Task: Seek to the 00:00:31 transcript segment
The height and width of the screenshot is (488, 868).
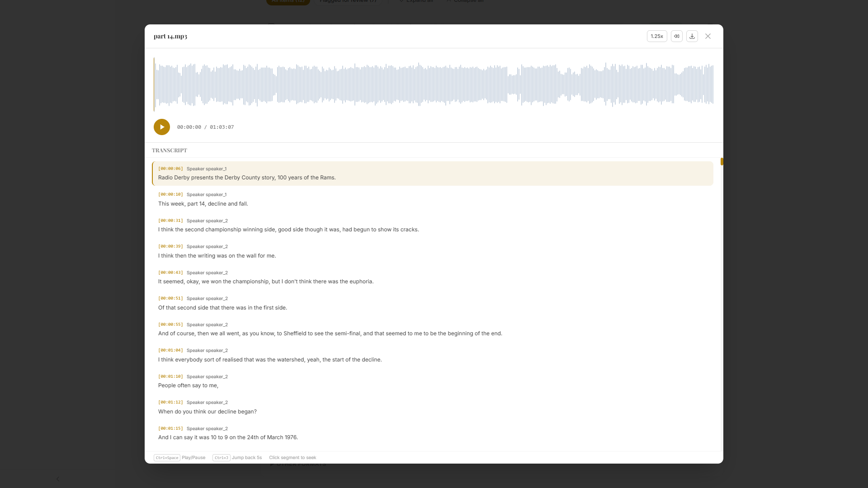Action: click(432, 225)
